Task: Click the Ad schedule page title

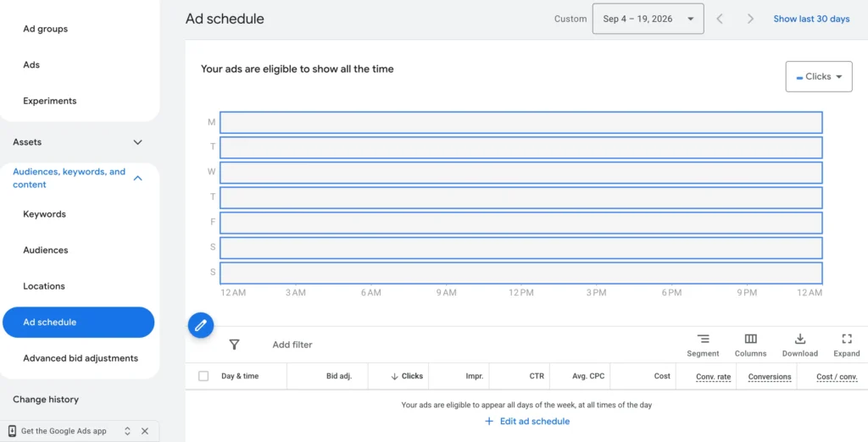Action: coord(225,19)
